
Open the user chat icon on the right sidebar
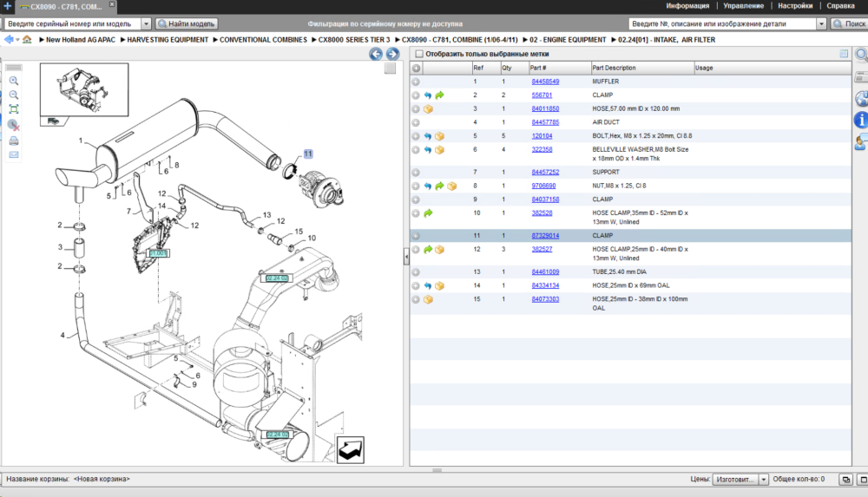[861, 141]
